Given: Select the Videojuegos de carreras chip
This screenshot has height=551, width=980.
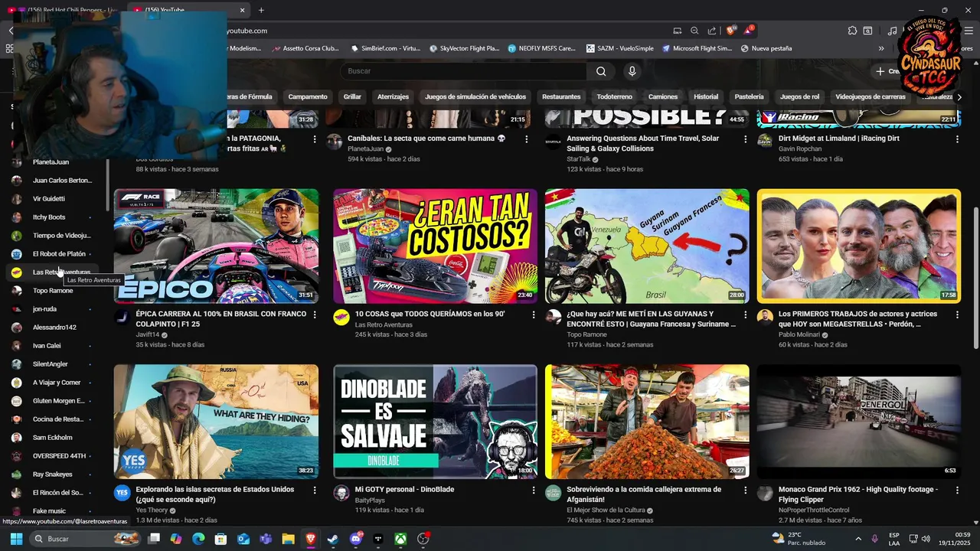Looking at the screenshot, I should click(871, 97).
